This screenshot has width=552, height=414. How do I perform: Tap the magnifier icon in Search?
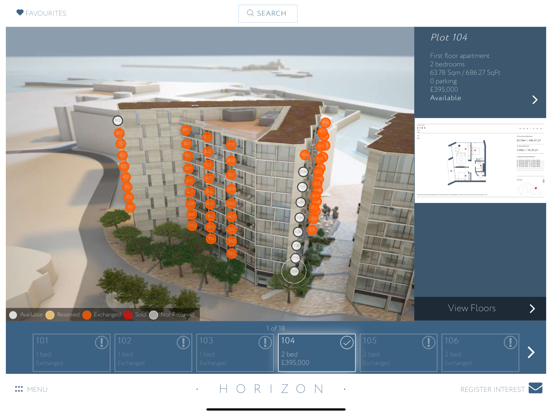pos(250,13)
